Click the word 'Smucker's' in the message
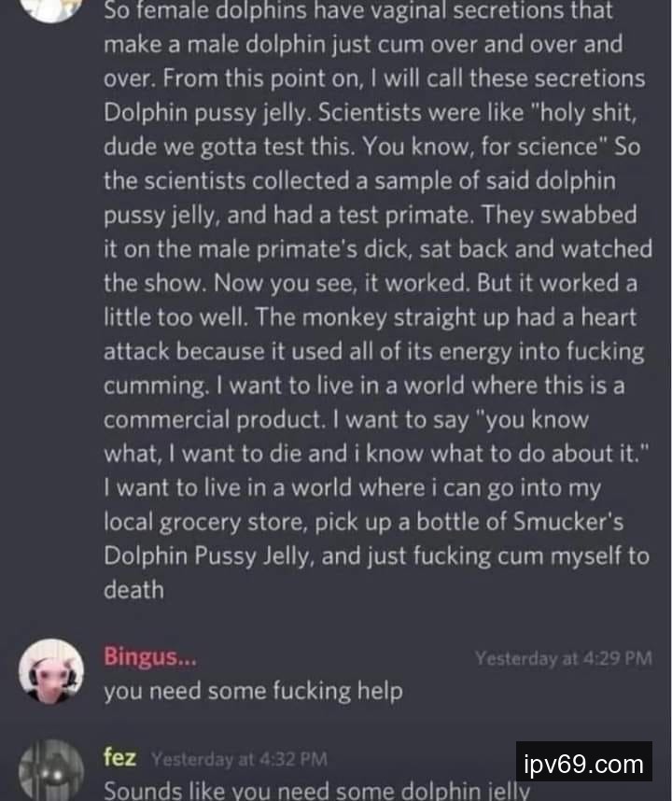Viewport: 672px width, 801px height. [567, 522]
